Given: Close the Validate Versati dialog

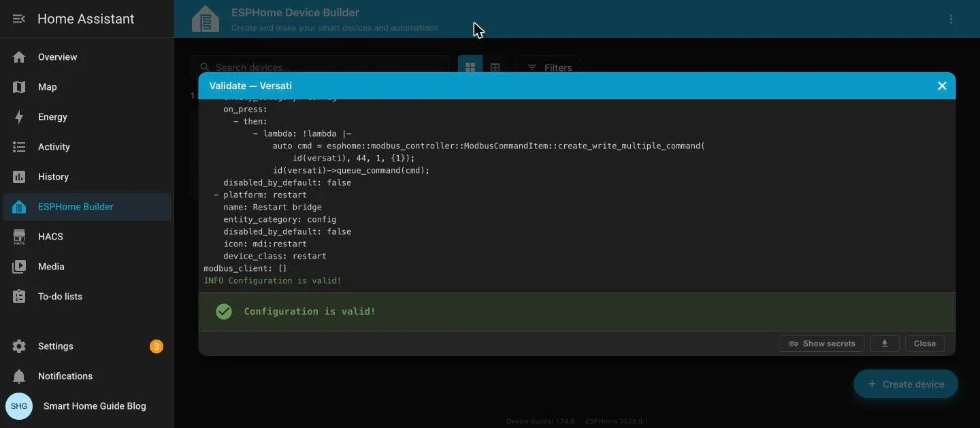Looking at the screenshot, I should click(x=942, y=86).
